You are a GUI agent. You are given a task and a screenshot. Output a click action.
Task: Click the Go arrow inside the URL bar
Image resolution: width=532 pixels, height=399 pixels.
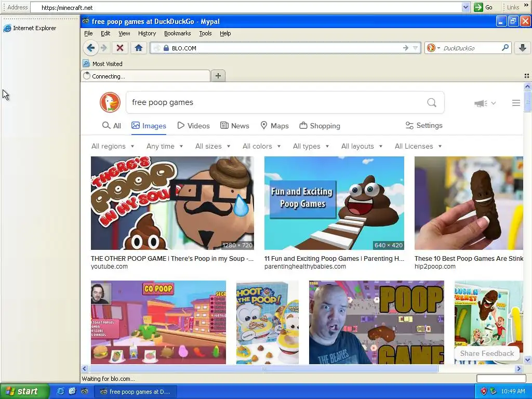(x=405, y=48)
